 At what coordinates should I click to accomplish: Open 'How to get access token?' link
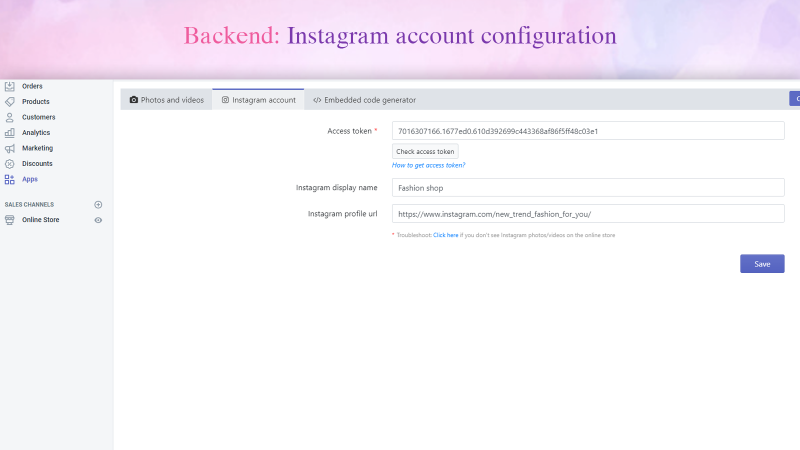pyautogui.click(x=429, y=165)
